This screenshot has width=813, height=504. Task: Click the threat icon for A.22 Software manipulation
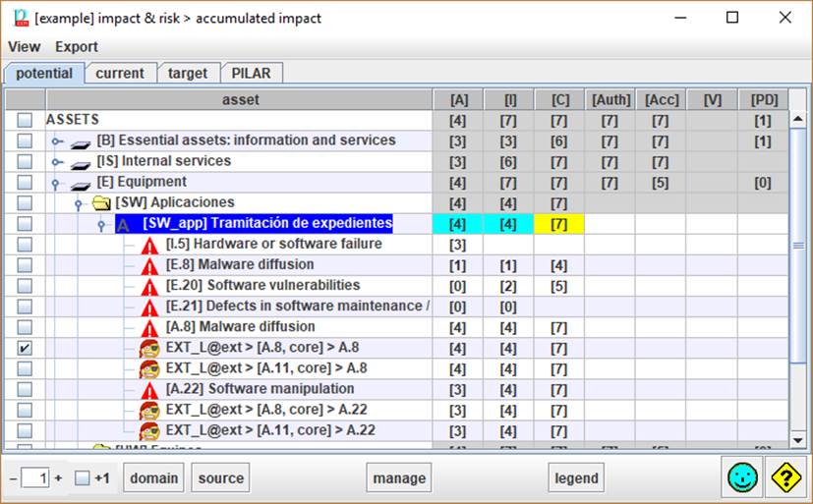(149, 389)
